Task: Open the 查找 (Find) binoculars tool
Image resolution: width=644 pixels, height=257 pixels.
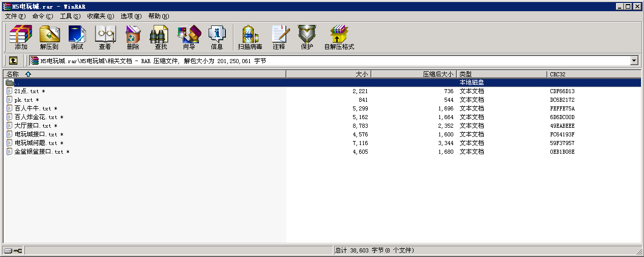Action: (161, 38)
